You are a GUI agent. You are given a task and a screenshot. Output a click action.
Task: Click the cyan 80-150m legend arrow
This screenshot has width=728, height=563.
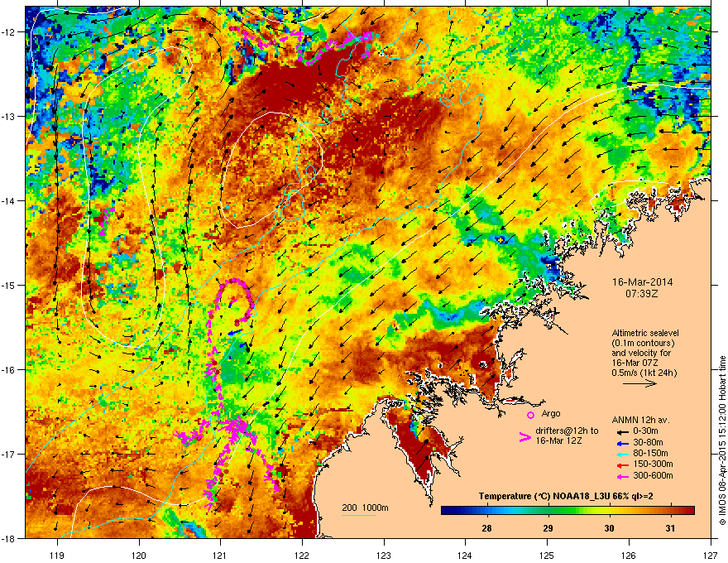[x=621, y=454]
